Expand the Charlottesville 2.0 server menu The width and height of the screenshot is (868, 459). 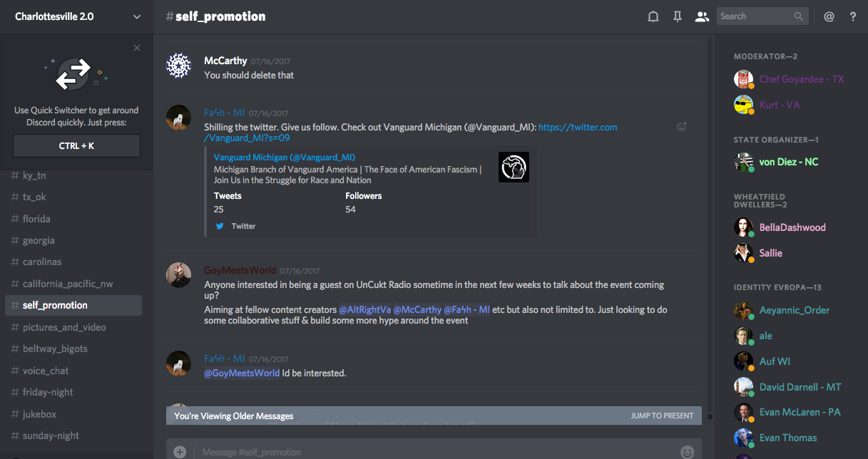137,16
